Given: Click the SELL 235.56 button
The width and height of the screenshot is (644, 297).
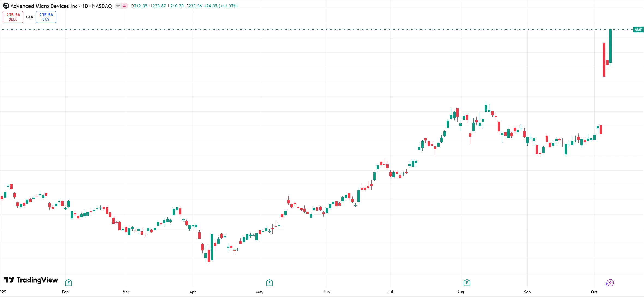Looking at the screenshot, I should (13, 17).
